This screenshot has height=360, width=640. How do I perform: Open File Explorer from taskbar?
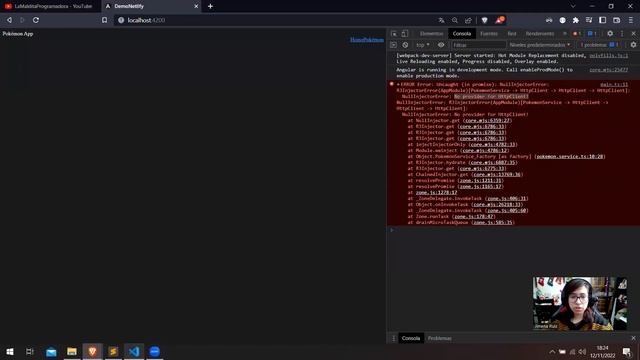pos(72,351)
